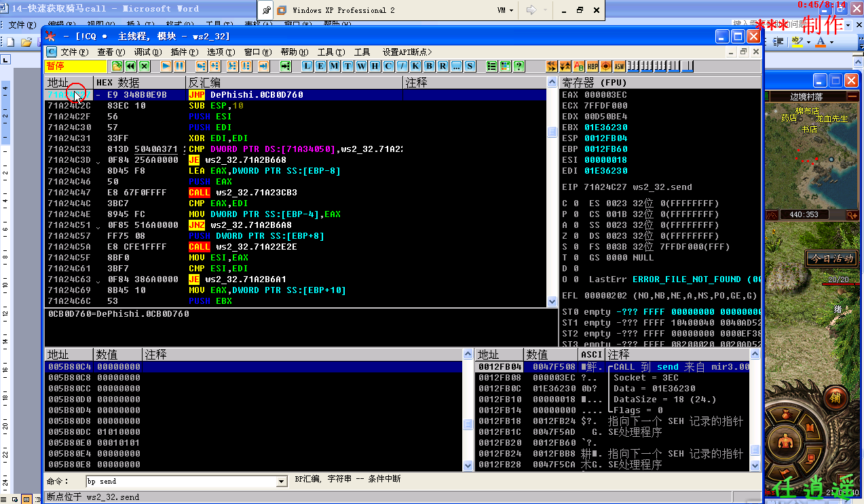The height and width of the screenshot is (504, 864).
Task: Open CPU window with the C button
Action: tap(389, 66)
